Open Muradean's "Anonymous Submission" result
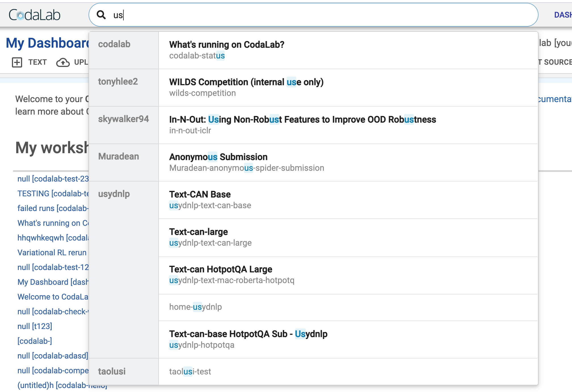Viewport: 572px width, 392px height. [x=218, y=157]
